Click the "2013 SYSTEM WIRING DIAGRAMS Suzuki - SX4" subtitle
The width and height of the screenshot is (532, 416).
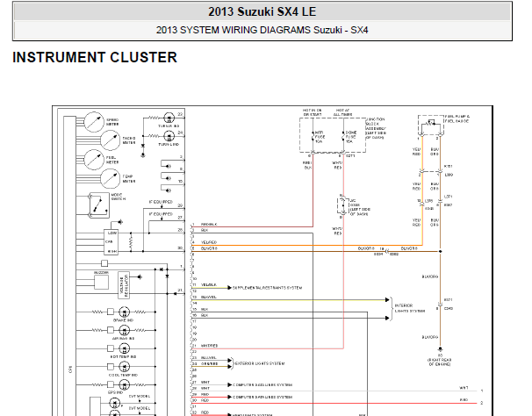pyautogui.click(x=262, y=30)
